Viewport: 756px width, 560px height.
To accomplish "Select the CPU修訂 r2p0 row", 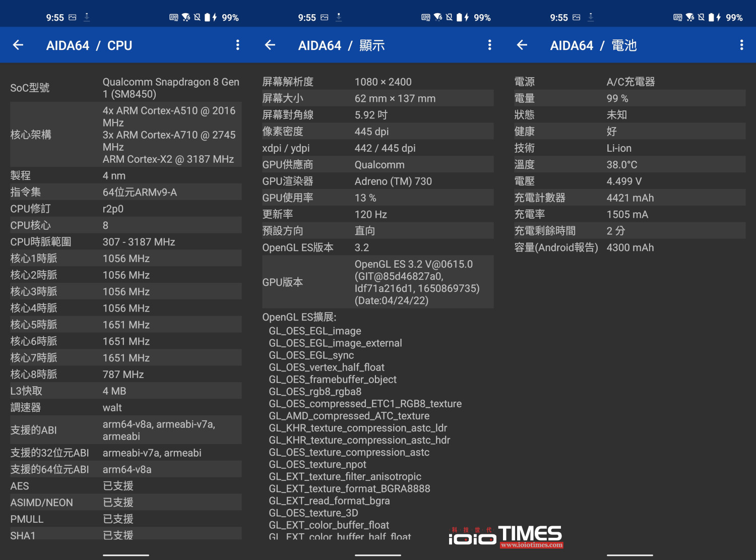I will click(x=126, y=209).
